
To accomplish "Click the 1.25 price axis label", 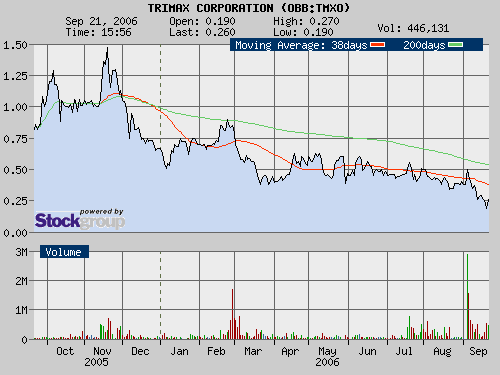I will pyautogui.click(x=15, y=76).
